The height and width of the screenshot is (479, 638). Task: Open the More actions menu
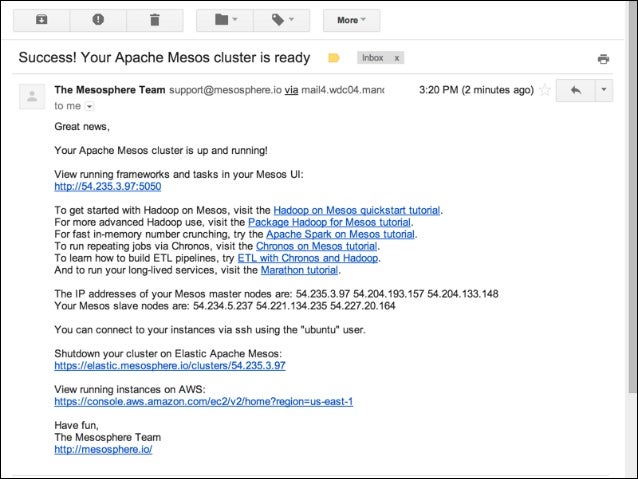pos(352,20)
